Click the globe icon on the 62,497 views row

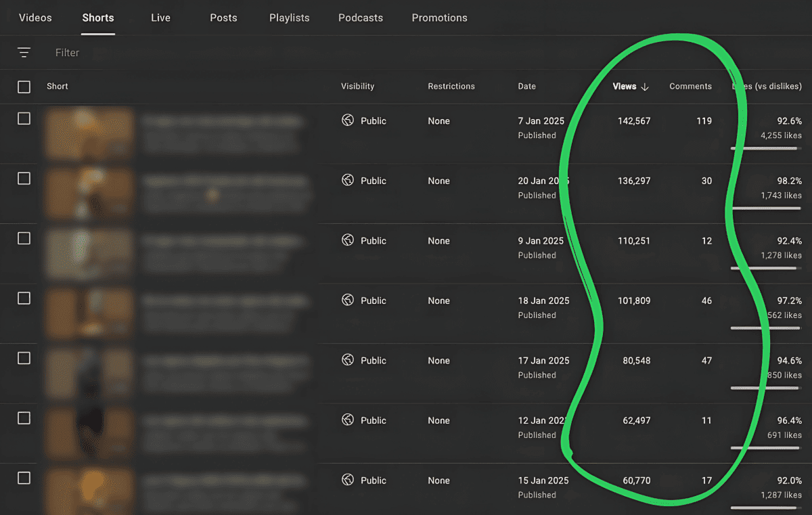click(348, 420)
